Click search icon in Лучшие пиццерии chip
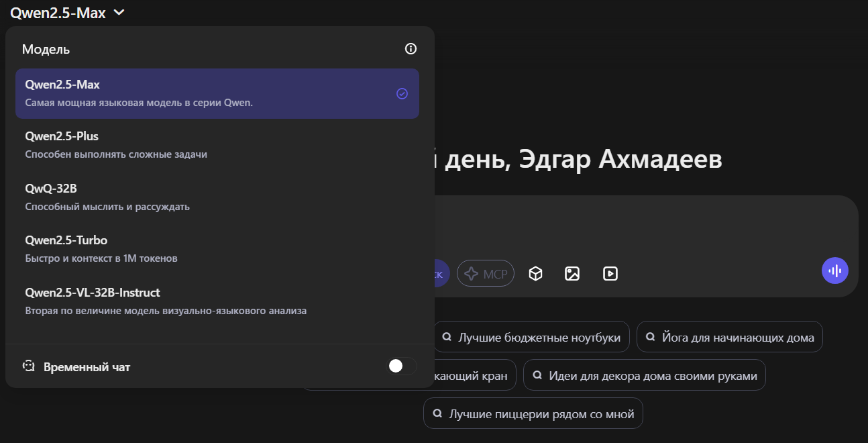 437,413
